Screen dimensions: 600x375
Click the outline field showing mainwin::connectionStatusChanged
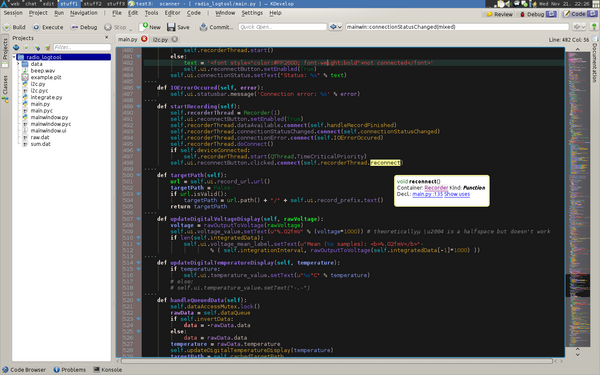pyautogui.click(x=457, y=27)
